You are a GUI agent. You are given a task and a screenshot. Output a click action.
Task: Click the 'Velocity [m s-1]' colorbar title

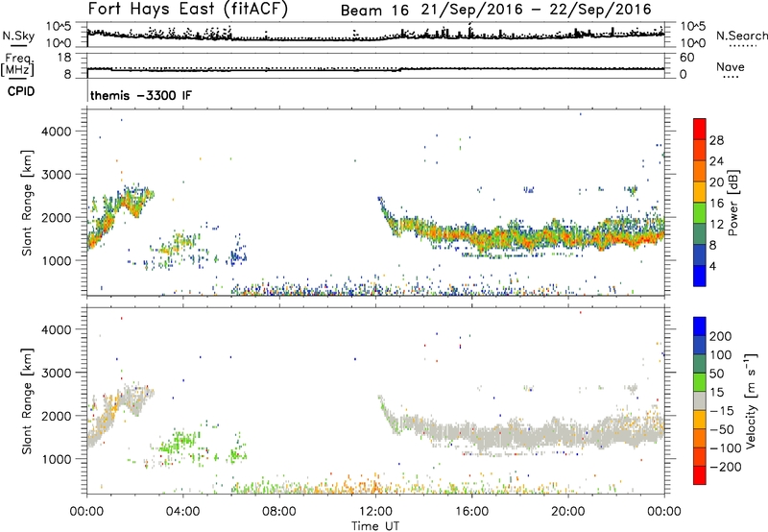[x=751, y=400]
